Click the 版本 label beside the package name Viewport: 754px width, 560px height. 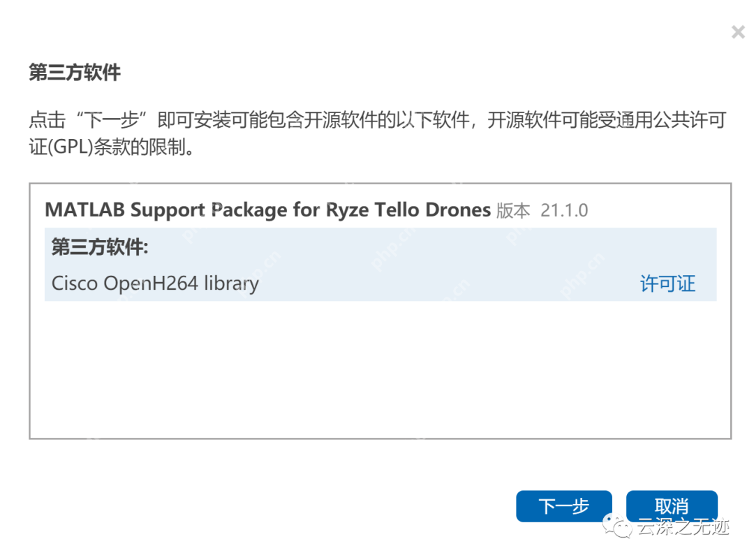point(513,210)
